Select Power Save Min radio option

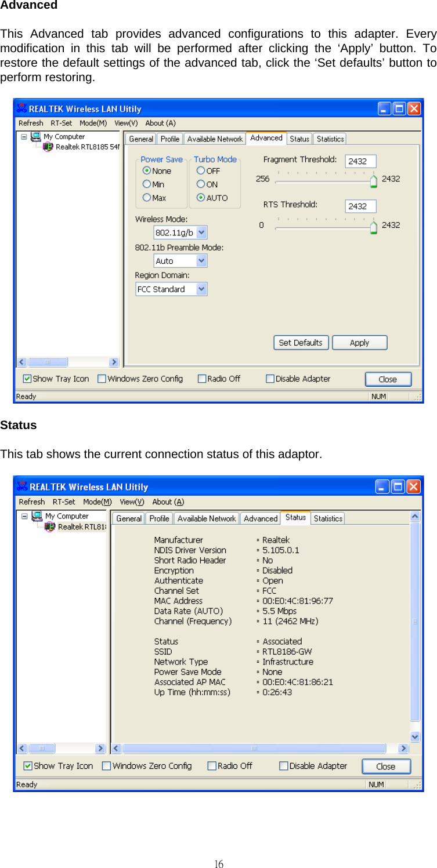click(147, 184)
